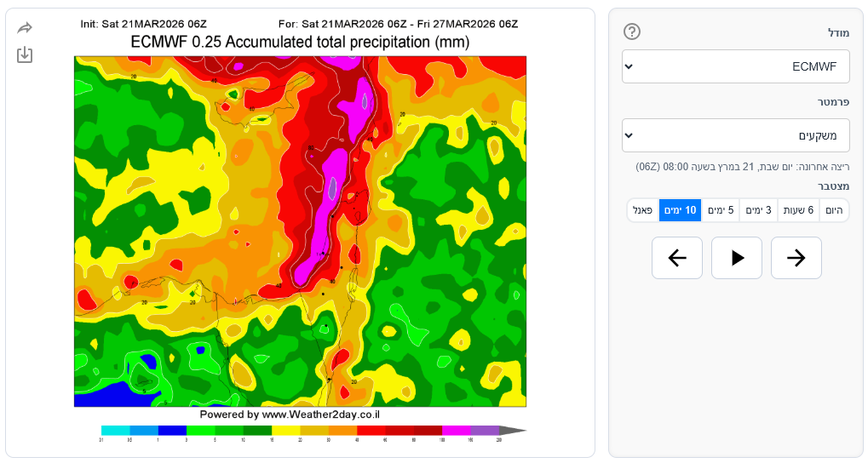The image size is (868, 463).
Task: Select the 3 ימים range option
Action: [758, 210]
